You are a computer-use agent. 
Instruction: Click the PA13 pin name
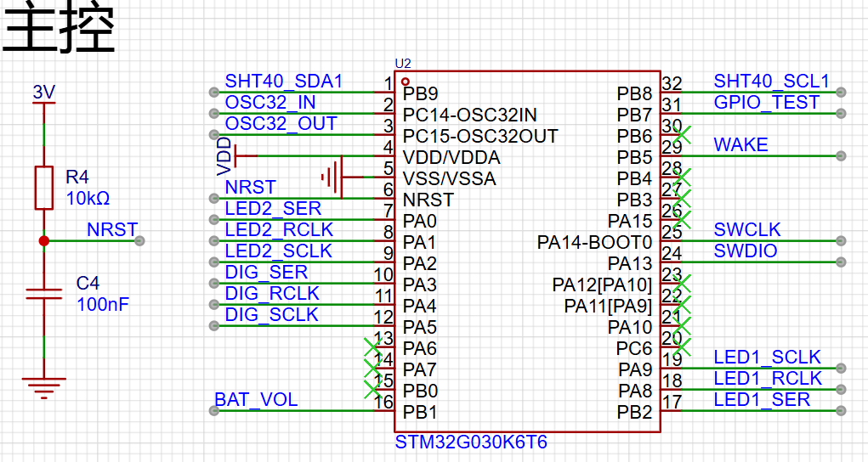tap(630, 263)
